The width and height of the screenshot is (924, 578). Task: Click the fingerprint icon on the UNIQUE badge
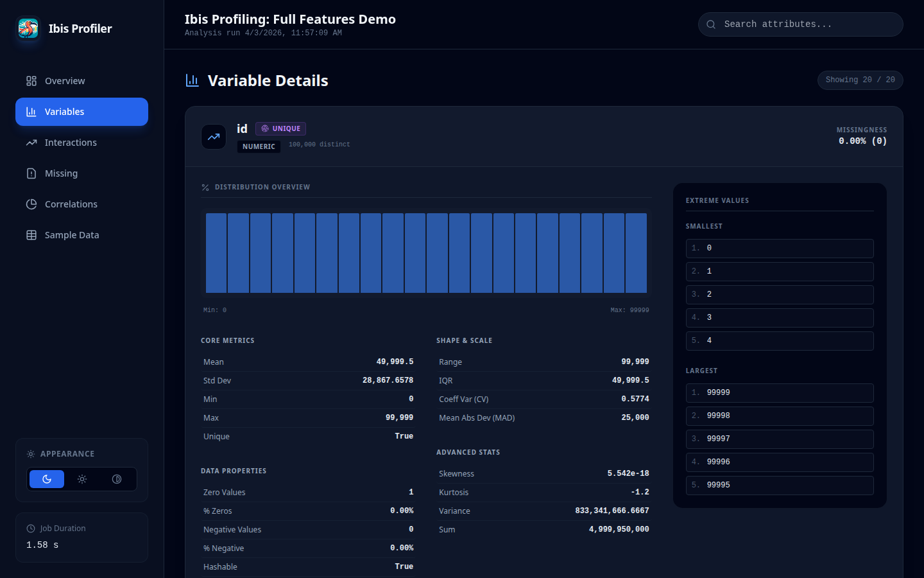point(263,128)
